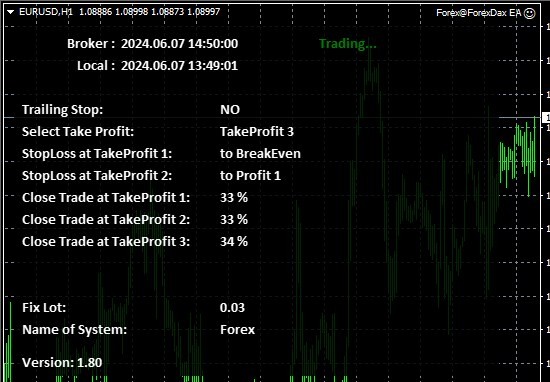Click the Close Trade at TakeProfit 3: label
This screenshot has width=550, height=382.
106,242
